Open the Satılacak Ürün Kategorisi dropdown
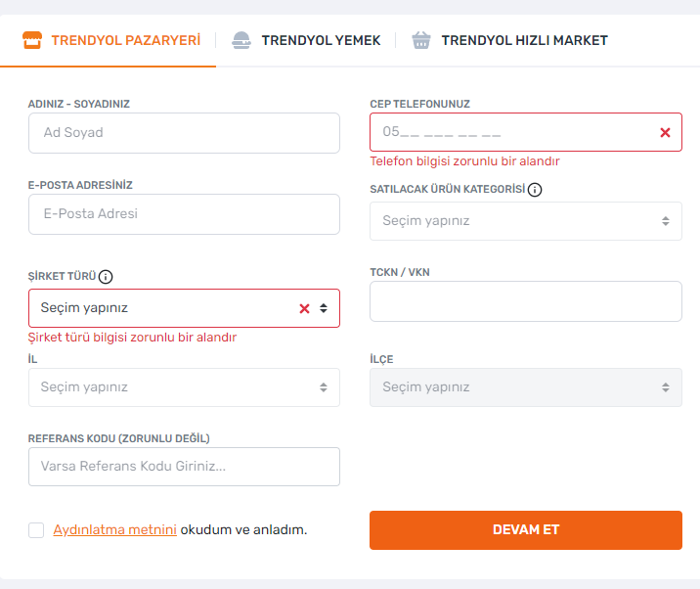This screenshot has height=589, width=700. click(x=525, y=221)
